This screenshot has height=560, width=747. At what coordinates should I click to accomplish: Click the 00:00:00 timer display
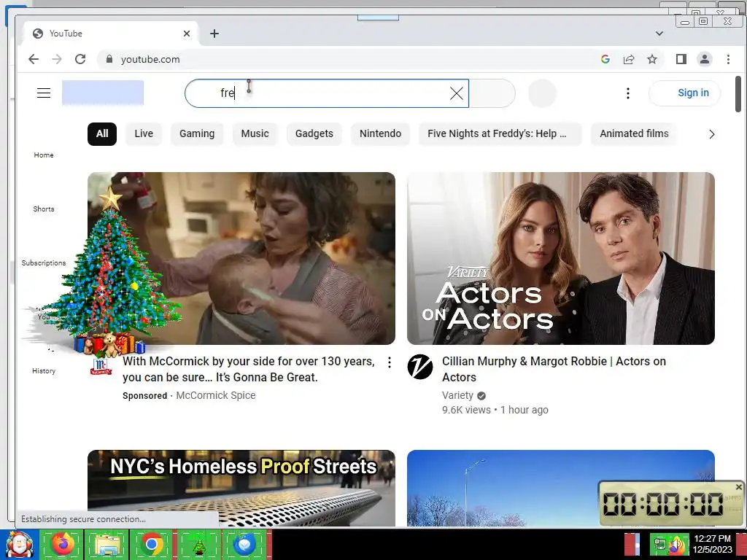[x=663, y=505]
